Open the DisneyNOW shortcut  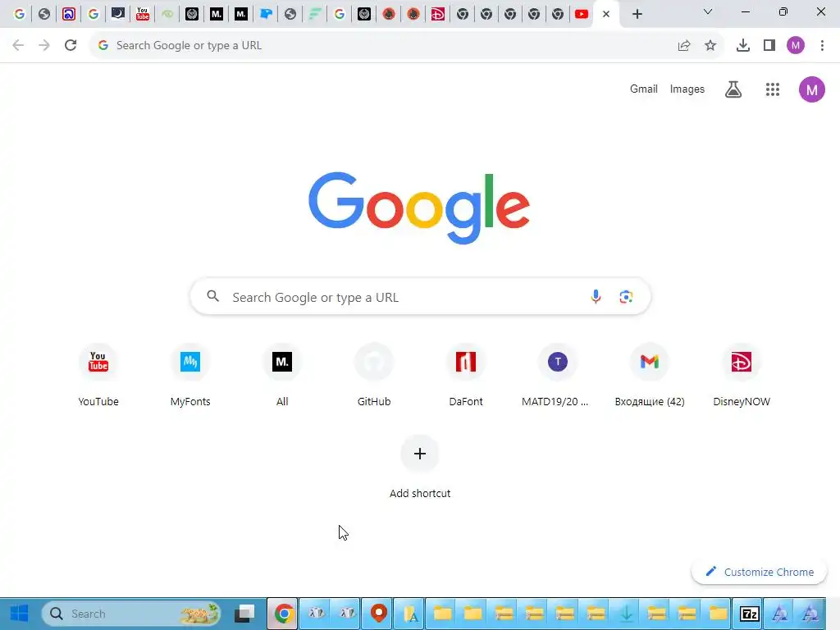(x=742, y=376)
